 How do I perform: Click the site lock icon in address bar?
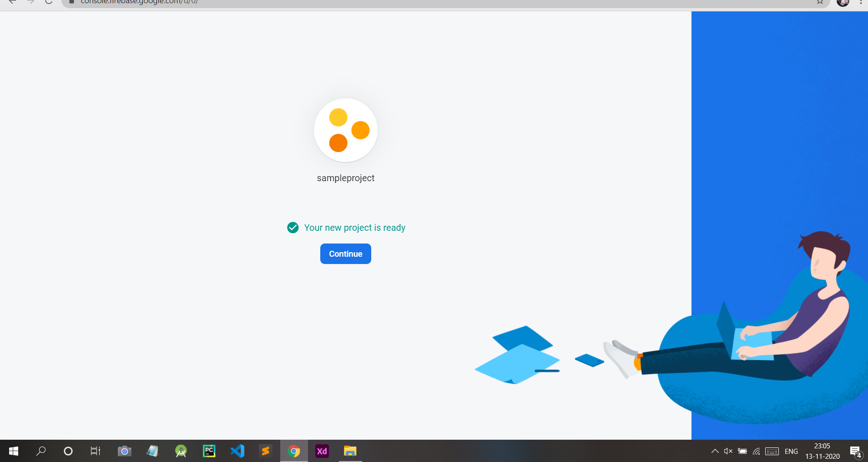[71, 2]
